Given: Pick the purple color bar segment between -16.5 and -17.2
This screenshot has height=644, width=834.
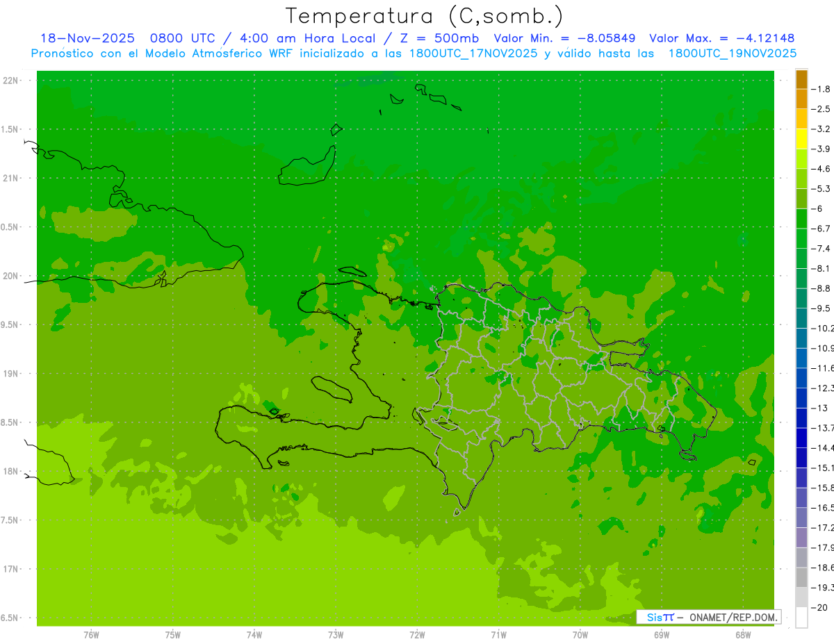Looking at the screenshot, I should click(x=801, y=518).
